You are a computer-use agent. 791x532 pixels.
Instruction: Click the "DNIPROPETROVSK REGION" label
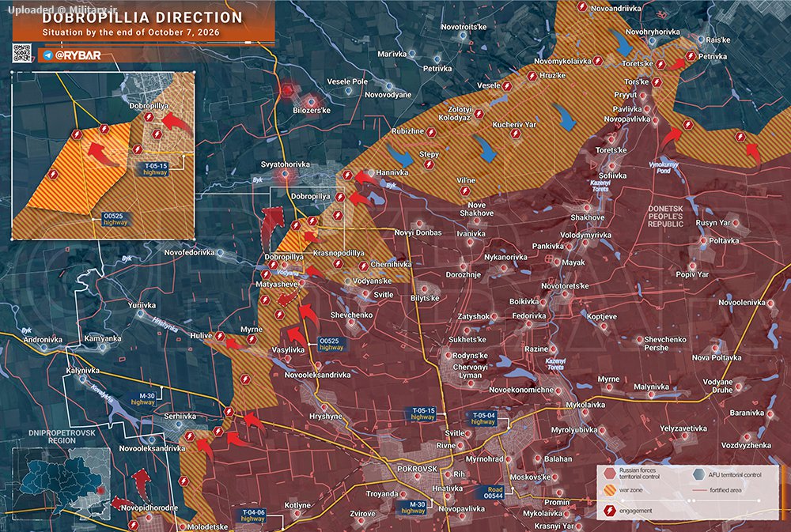[x=62, y=436]
